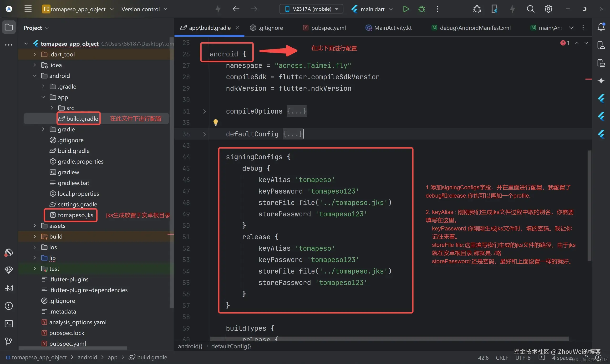Expand the compileOptions folded block
Viewport: 610px width, 364px height.
pyautogui.click(x=204, y=111)
